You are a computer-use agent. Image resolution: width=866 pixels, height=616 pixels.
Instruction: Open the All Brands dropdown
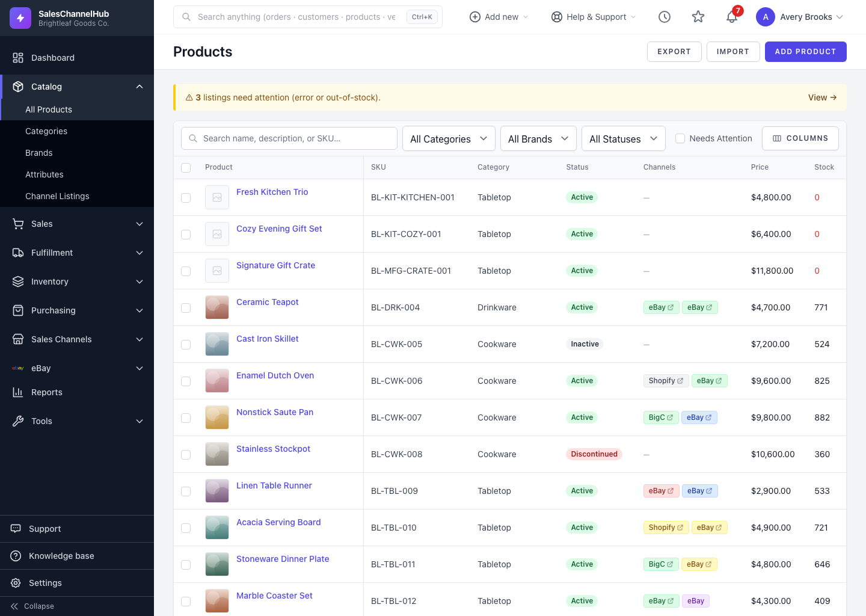point(538,138)
